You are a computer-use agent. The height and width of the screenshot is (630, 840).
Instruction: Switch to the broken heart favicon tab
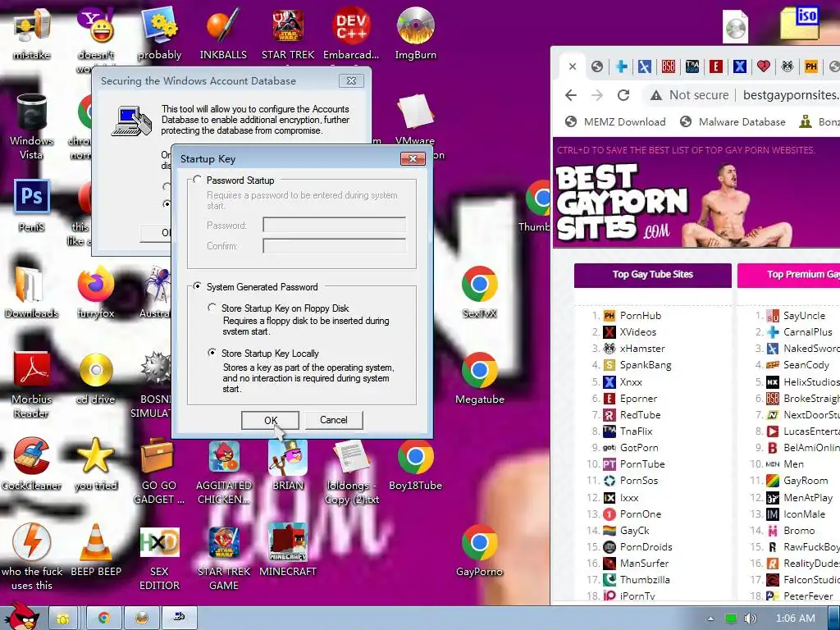pos(764,66)
